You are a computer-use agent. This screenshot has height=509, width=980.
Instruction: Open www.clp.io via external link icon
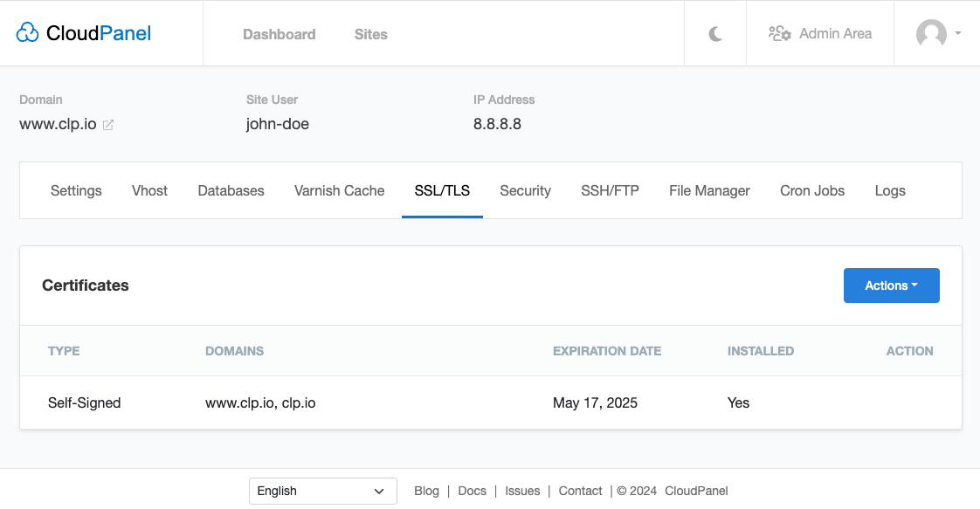(x=108, y=125)
